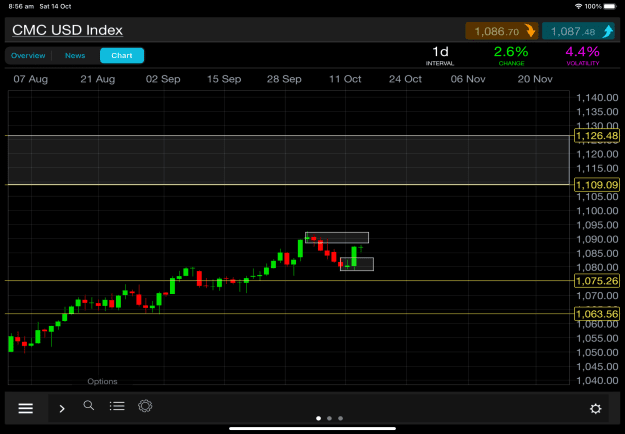Select the Chart tab
625x434 pixels.
click(122, 55)
